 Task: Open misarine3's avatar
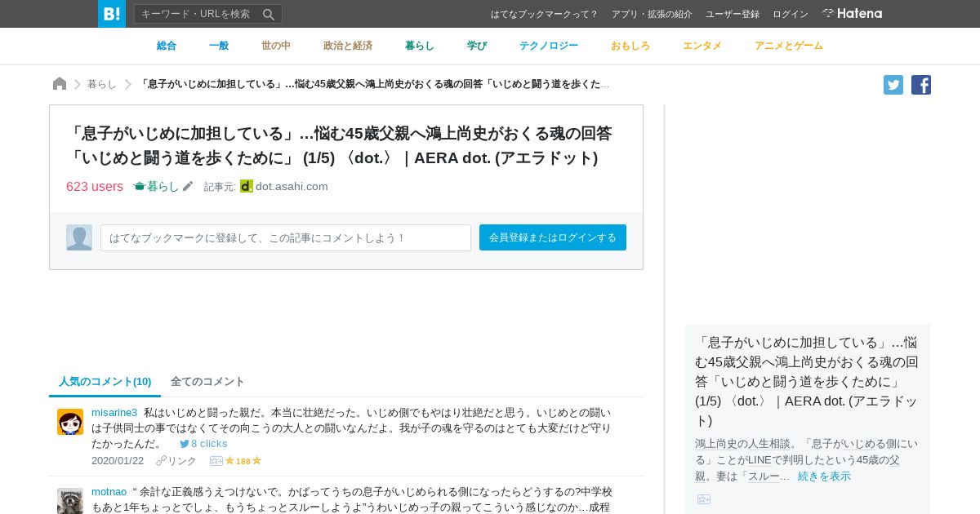(x=70, y=422)
